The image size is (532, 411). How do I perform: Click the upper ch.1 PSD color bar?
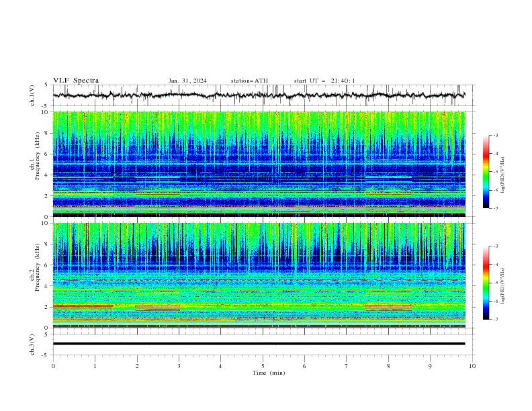click(486, 172)
